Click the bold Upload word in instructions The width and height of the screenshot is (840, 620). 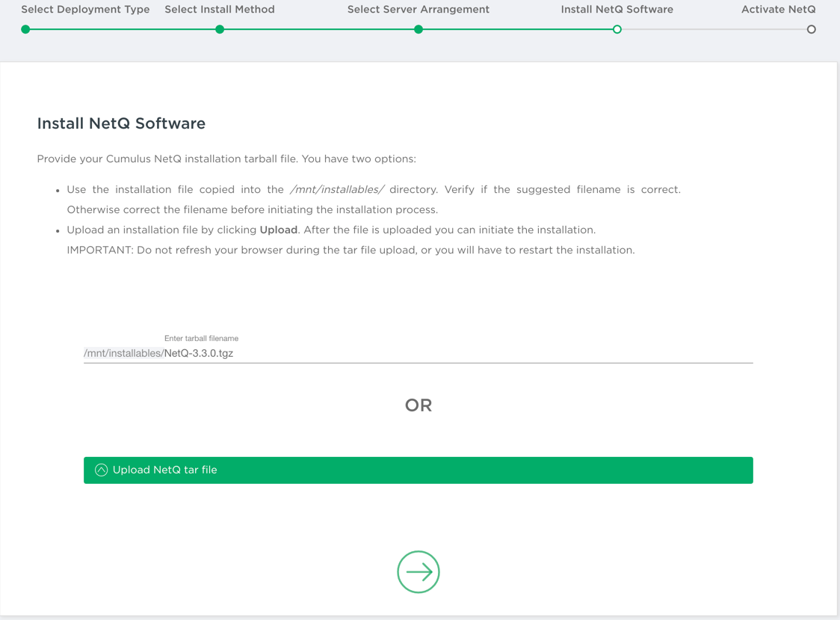(x=279, y=230)
